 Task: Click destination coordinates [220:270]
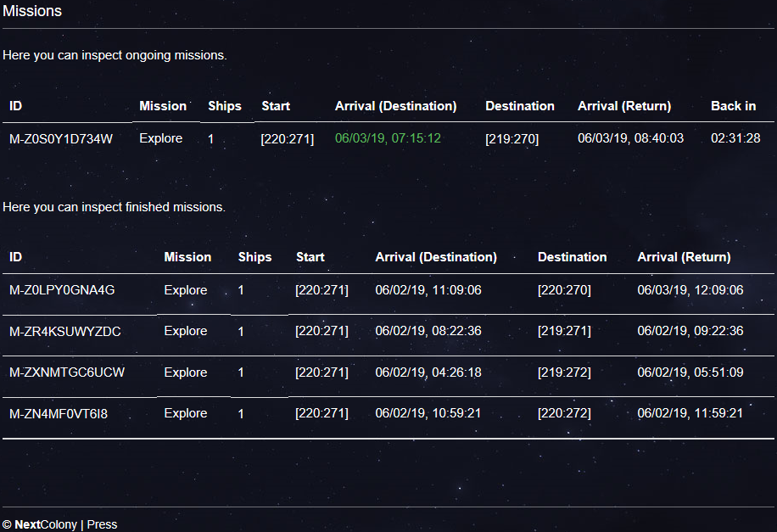[x=564, y=290]
